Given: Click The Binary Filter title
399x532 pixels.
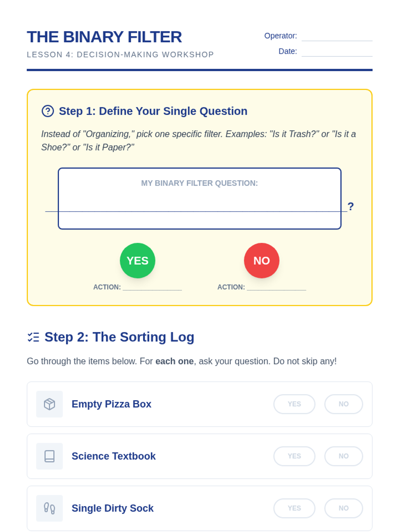Looking at the screenshot, I should pos(104,37).
